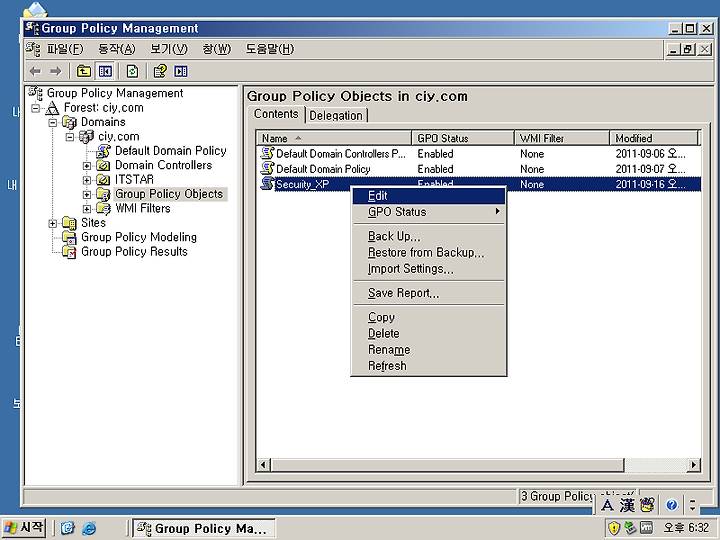The image size is (720, 540).
Task: Choose Save Report... from context menu
Action: [x=429, y=293]
